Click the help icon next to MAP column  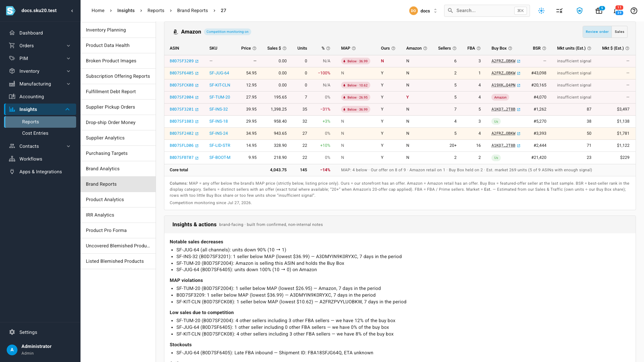click(x=354, y=49)
